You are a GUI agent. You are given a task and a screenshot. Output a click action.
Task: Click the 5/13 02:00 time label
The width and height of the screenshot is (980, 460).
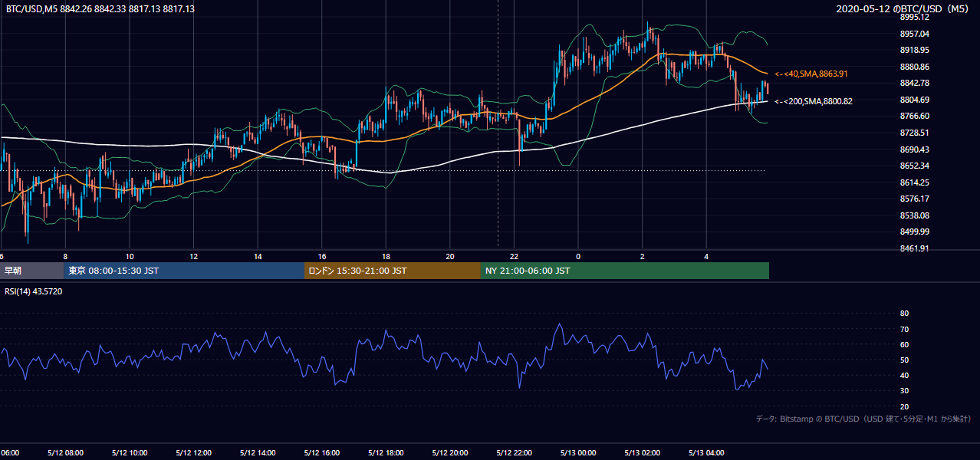coord(643,453)
